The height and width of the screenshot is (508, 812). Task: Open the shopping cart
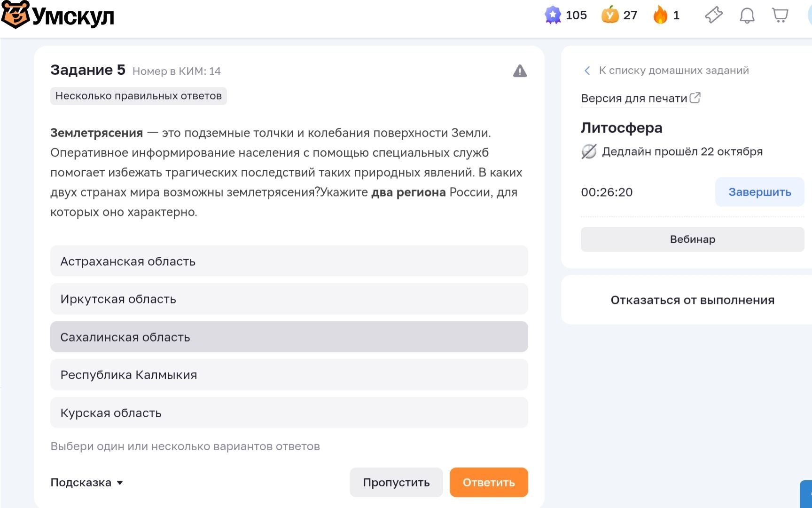pyautogui.click(x=780, y=15)
